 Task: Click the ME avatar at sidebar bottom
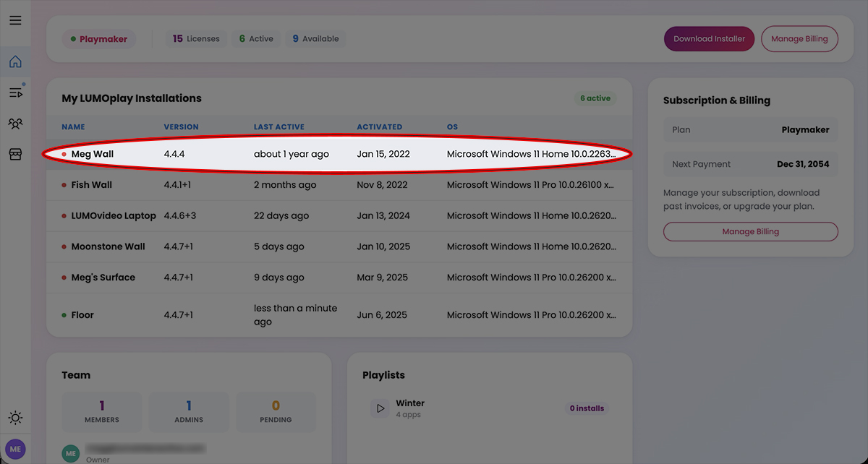(15, 449)
